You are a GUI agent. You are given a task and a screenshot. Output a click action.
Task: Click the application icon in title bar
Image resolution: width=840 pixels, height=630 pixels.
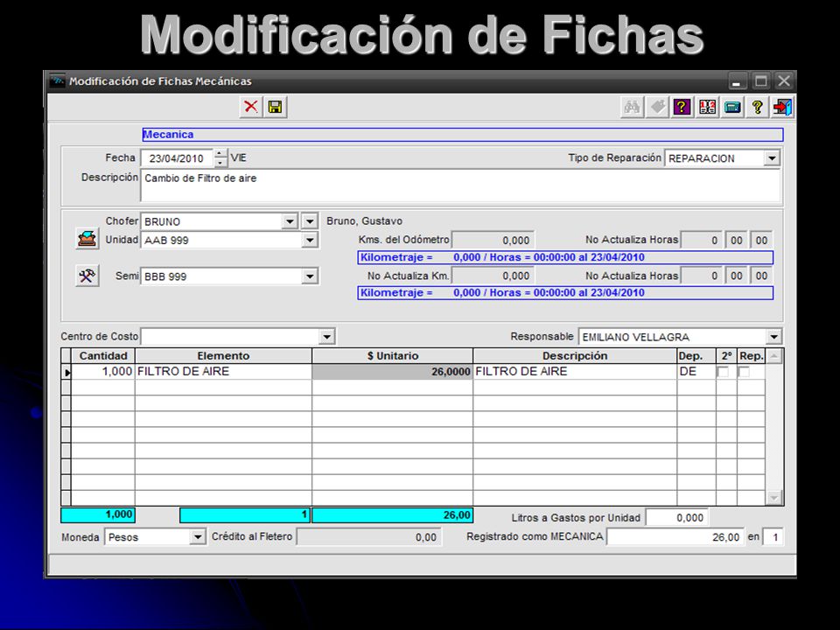pos(58,81)
